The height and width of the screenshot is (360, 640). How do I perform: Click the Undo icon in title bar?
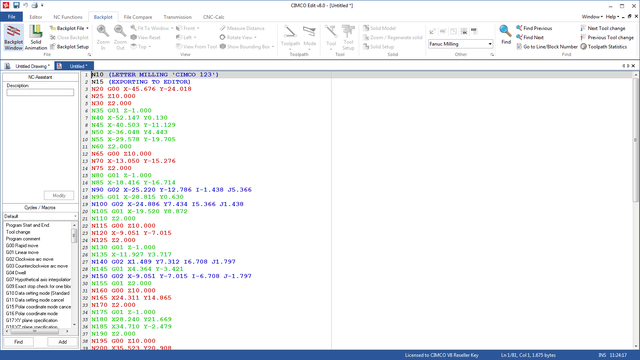[x=25, y=5]
